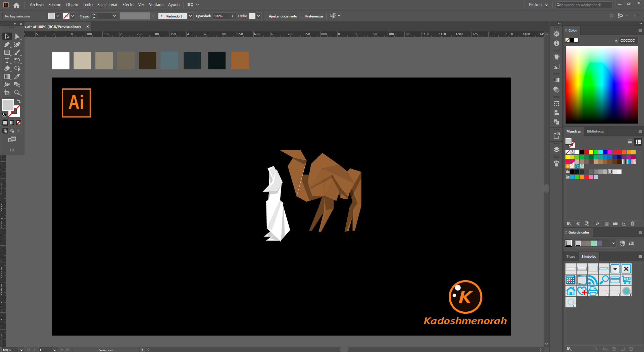
Task: Open Color panel options menu
Action: tap(640, 30)
